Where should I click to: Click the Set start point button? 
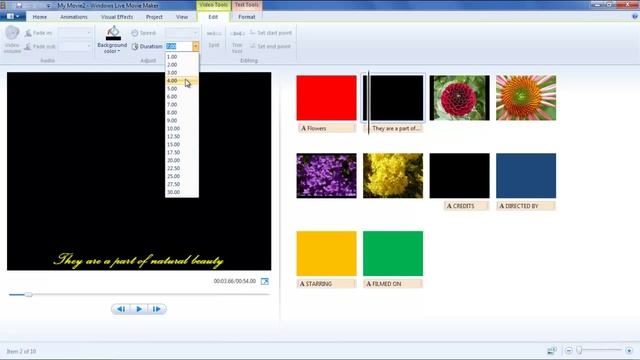click(x=271, y=33)
